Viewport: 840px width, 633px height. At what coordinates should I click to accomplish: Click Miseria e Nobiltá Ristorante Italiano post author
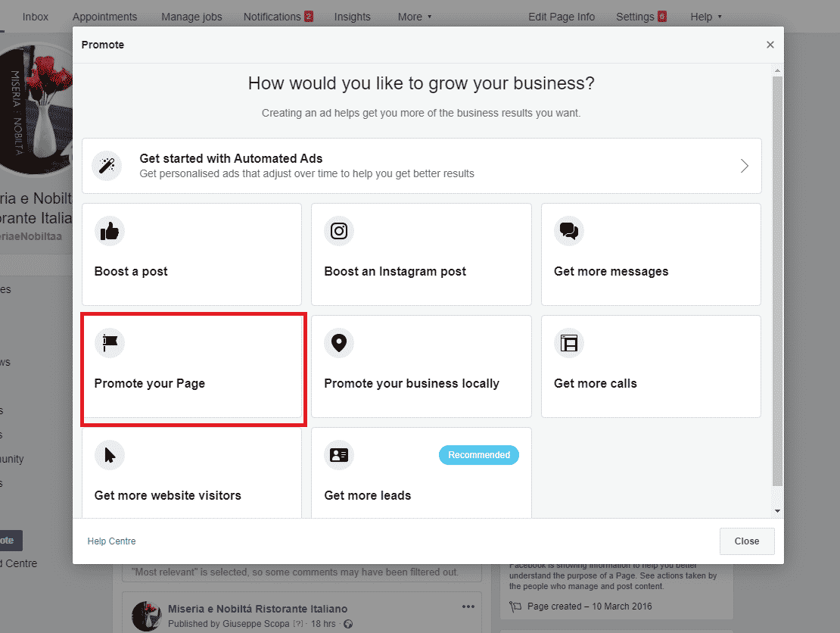(x=258, y=609)
